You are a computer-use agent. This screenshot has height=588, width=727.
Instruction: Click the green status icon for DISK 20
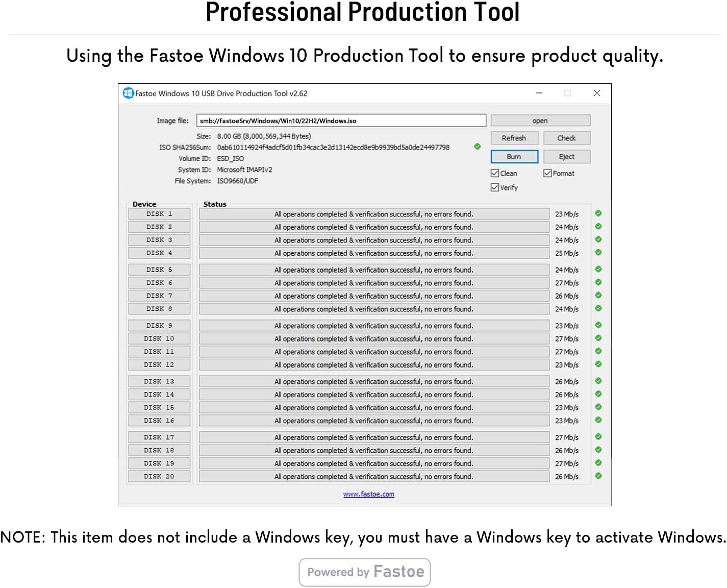coord(598,476)
